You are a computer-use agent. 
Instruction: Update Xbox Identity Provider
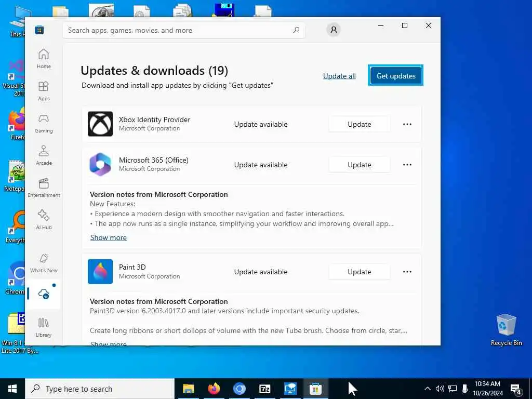(360, 124)
